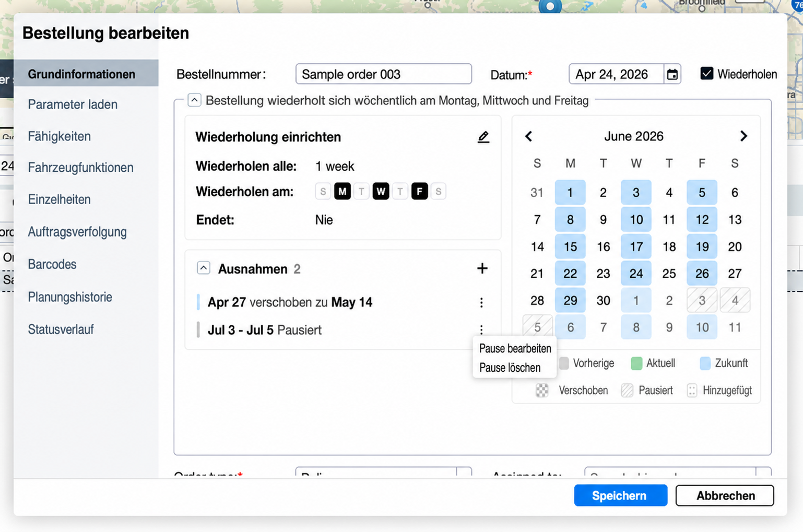Screen dimensions: 803x532
Task: Click the Datum field showing Apr 24, 2026
Action: [616, 74]
